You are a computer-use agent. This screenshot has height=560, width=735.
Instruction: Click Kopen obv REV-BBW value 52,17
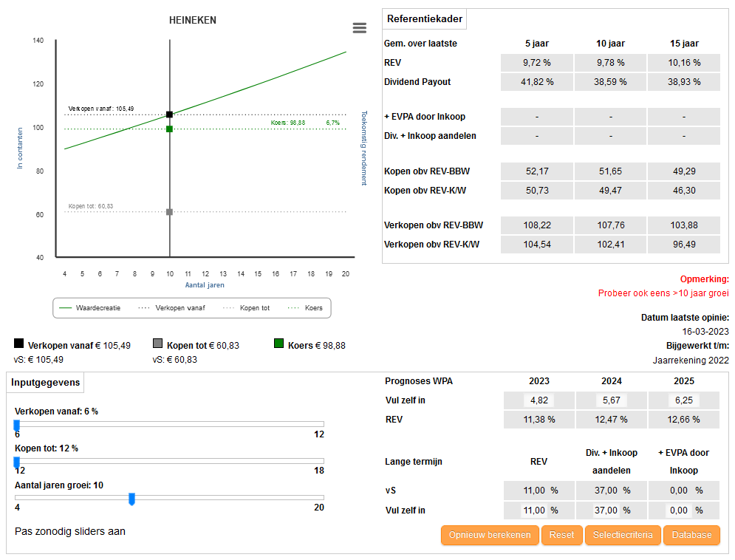[537, 171]
